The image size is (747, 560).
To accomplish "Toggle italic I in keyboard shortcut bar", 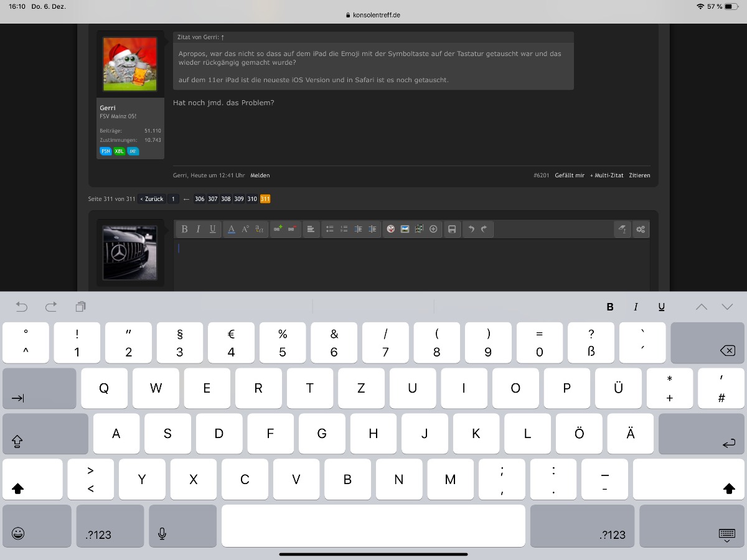I will pyautogui.click(x=636, y=306).
